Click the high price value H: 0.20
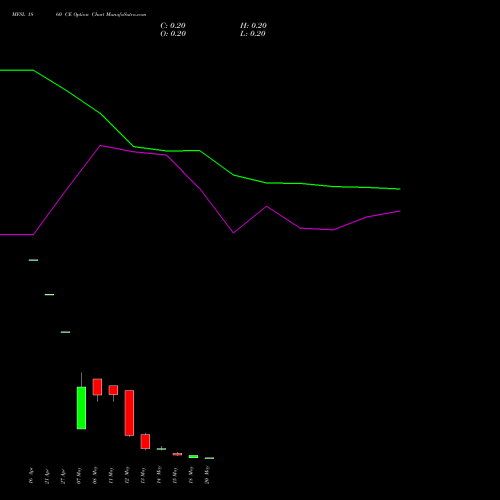 point(253,26)
